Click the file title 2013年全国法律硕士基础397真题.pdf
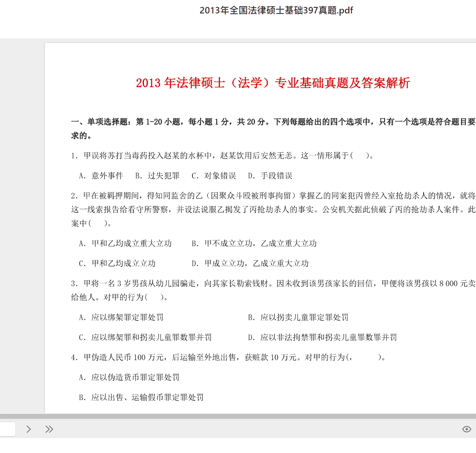This screenshot has width=476, height=453. tap(276, 10)
